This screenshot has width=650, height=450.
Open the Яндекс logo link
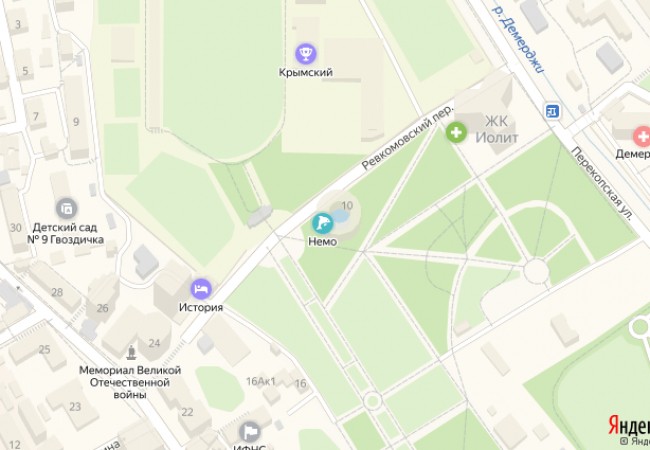[x=629, y=425]
